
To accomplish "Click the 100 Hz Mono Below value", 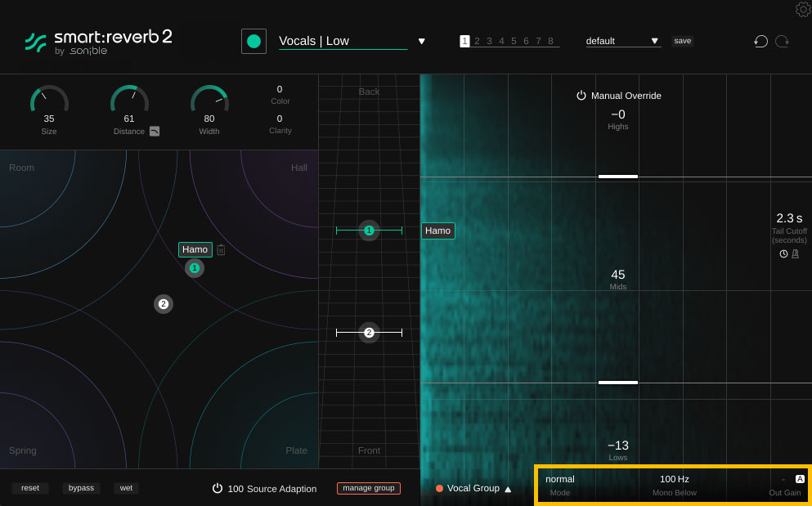I will 675,479.
